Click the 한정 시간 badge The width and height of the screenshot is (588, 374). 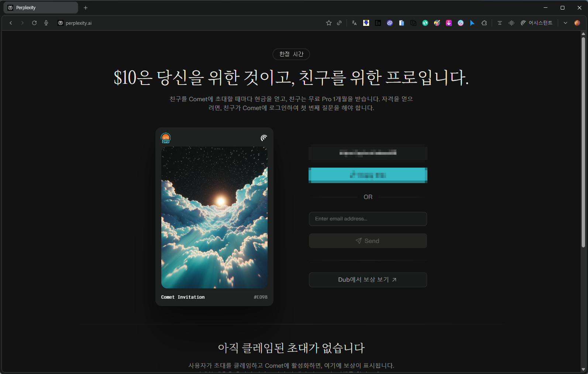(291, 54)
